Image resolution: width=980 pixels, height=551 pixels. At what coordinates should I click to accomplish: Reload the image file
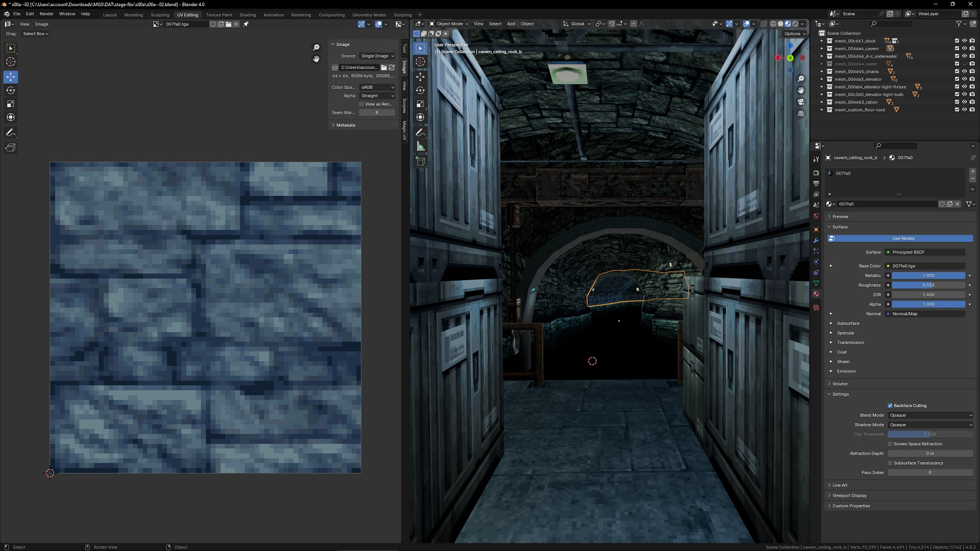pyautogui.click(x=391, y=67)
